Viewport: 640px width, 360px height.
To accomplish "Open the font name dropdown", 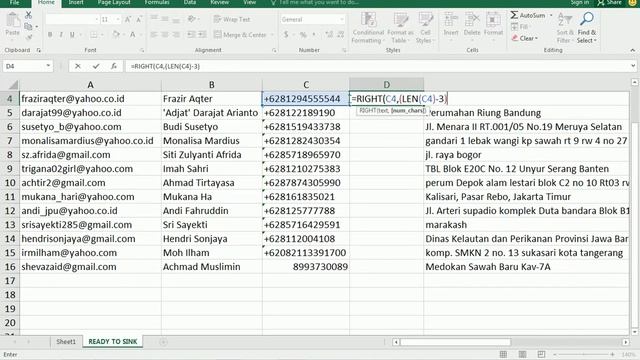I will pos(97,19).
